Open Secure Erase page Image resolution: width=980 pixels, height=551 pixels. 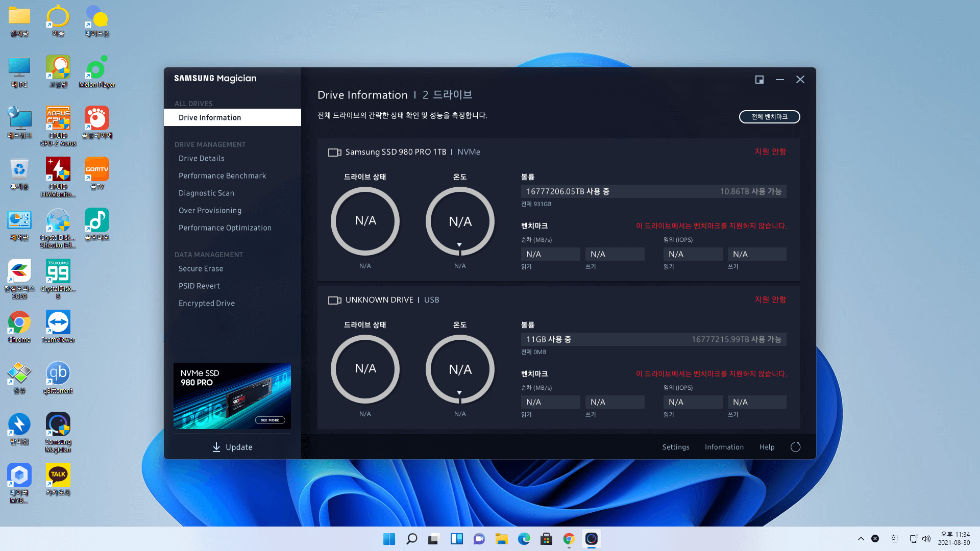(x=201, y=269)
